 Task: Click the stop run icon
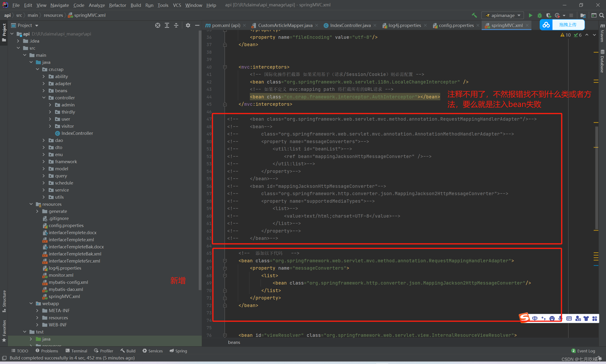click(571, 15)
